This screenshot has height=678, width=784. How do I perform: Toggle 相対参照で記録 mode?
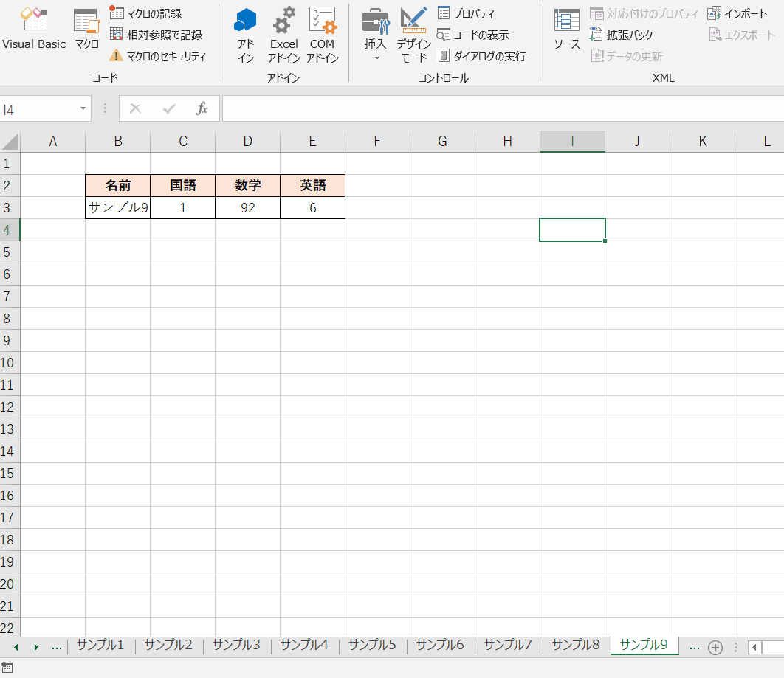click(x=156, y=35)
